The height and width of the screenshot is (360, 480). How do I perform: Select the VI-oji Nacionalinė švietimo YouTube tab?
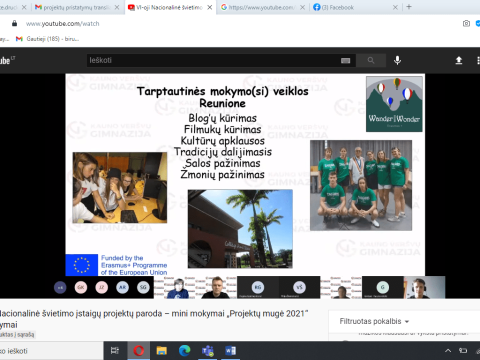(170, 7)
